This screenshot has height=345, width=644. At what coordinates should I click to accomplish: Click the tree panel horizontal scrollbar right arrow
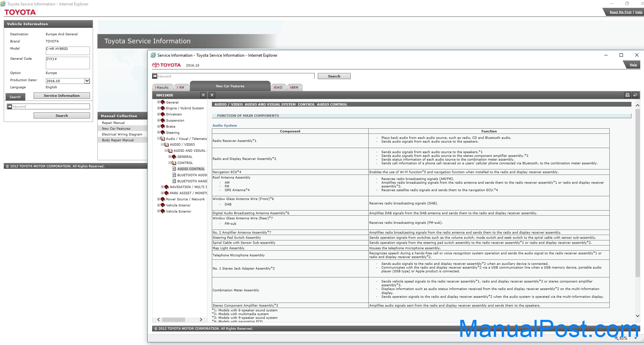tap(201, 320)
